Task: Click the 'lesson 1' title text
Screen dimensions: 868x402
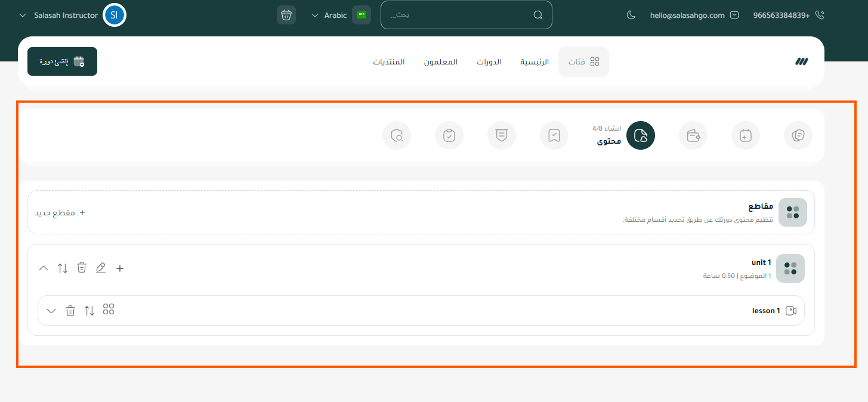Action: tap(766, 311)
